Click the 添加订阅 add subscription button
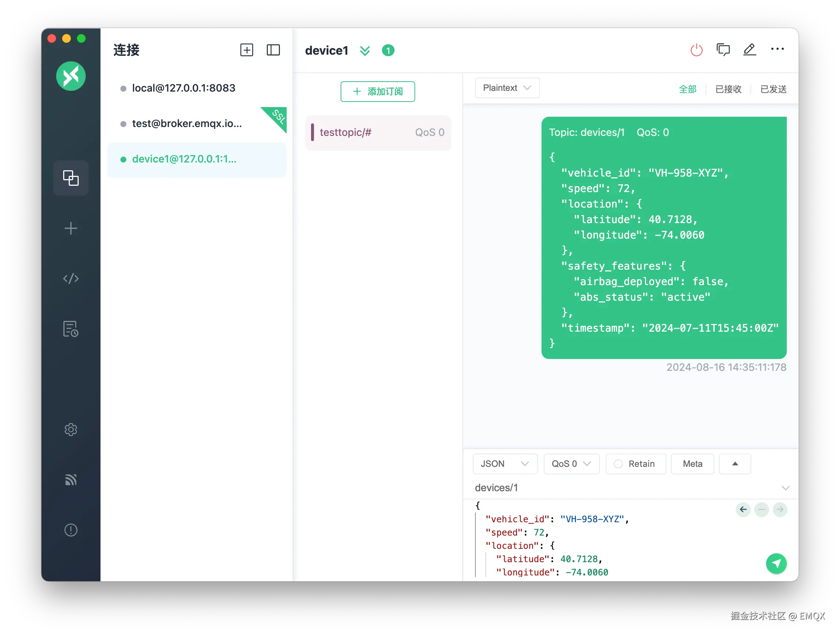Screen dimensions: 840x636 coord(378,92)
